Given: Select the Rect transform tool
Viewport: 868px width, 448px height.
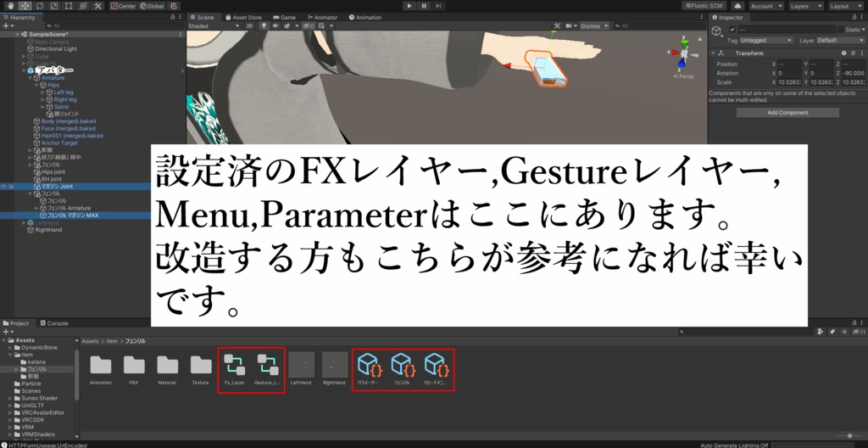Looking at the screenshot, I should click(69, 6).
